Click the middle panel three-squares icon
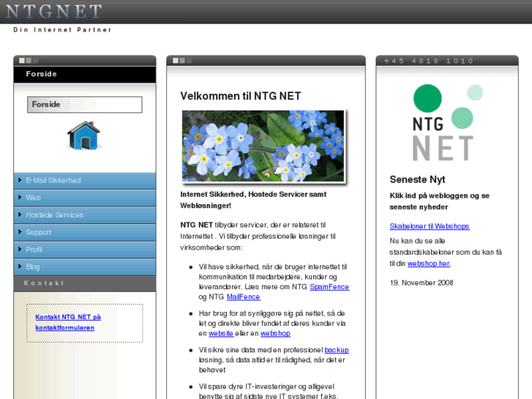532x399 pixels. tap(182, 61)
